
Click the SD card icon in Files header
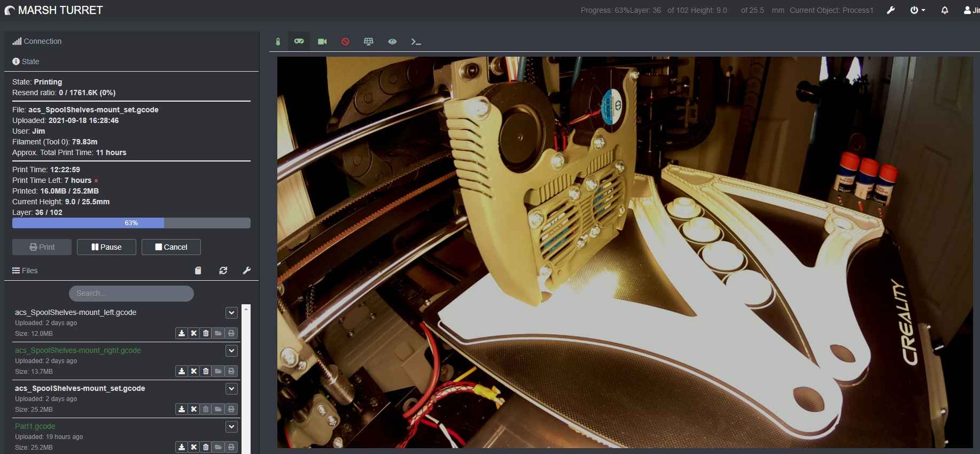[x=198, y=271]
